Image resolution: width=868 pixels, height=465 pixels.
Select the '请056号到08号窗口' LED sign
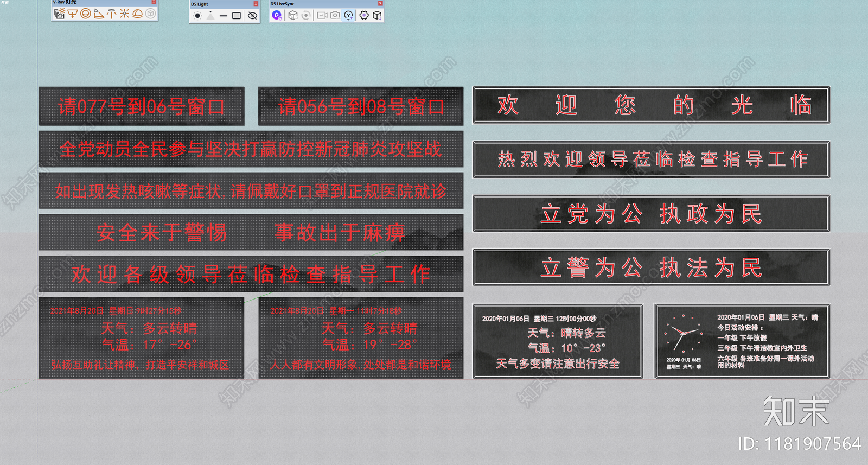click(x=361, y=106)
